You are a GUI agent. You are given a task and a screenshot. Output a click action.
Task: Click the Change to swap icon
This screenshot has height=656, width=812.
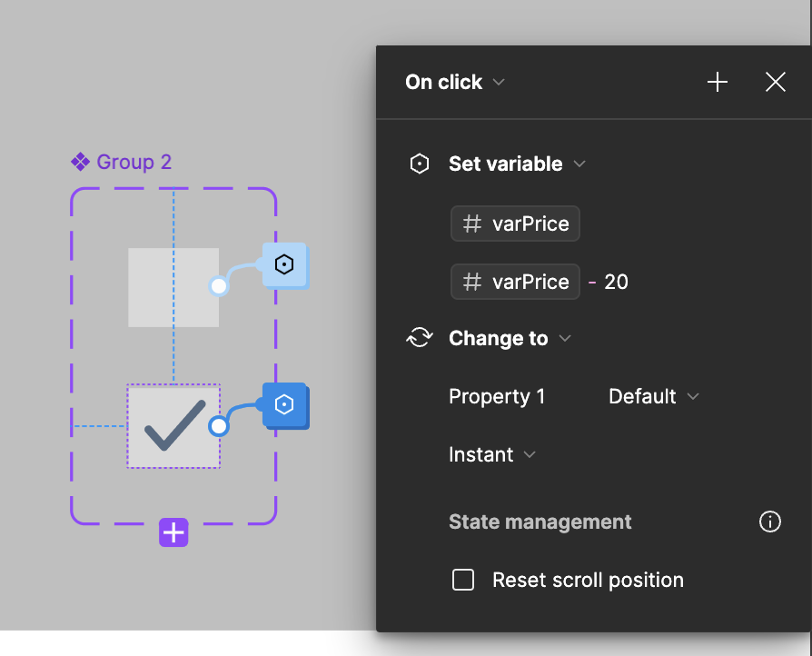[420, 338]
